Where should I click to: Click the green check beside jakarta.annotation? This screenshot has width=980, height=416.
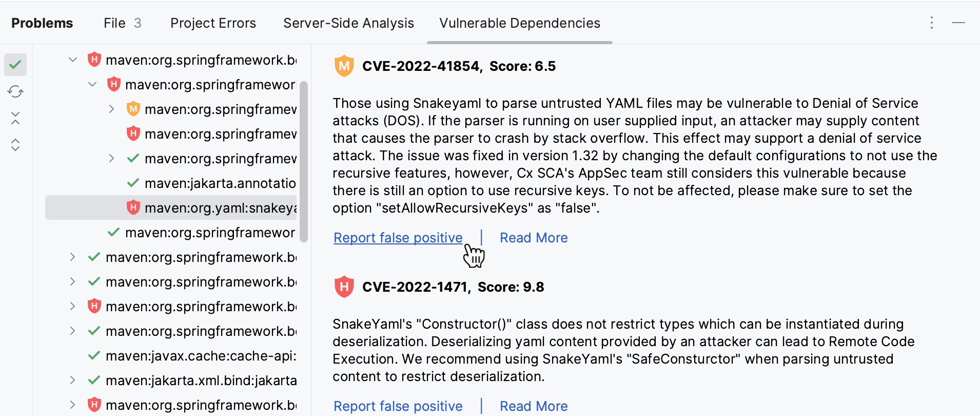click(x=133, y=183)
